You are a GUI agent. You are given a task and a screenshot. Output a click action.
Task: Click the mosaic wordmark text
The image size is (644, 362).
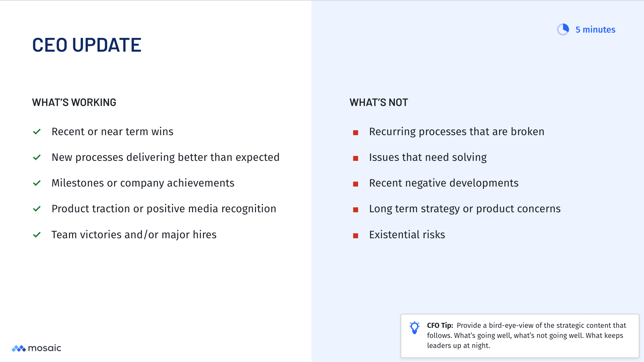click(45, 348)
